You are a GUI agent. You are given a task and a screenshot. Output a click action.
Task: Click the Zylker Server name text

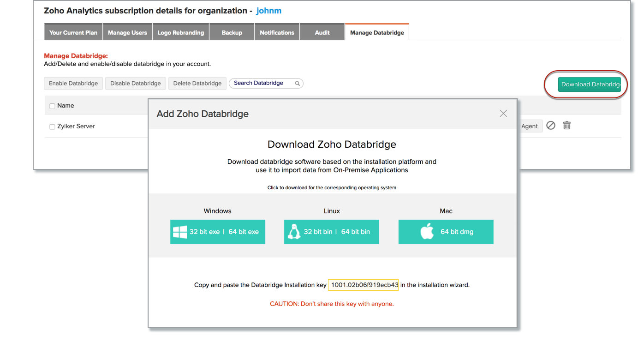pos(76,126)
